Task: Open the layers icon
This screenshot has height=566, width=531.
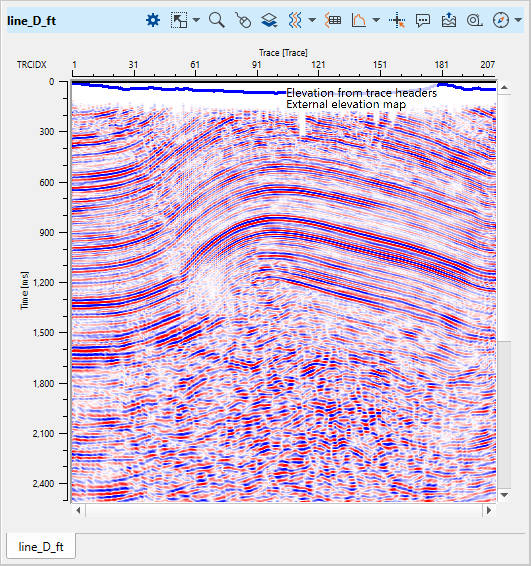Action: coord(269,20)
